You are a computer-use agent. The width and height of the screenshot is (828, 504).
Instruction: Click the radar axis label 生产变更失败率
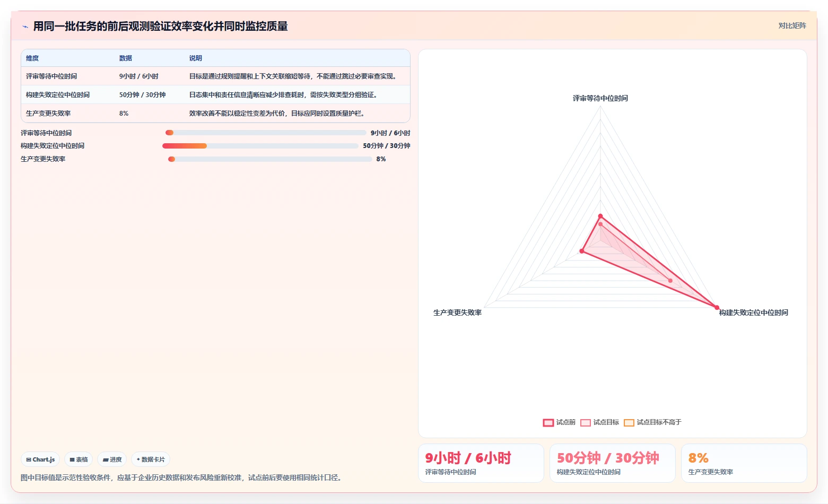458,312
